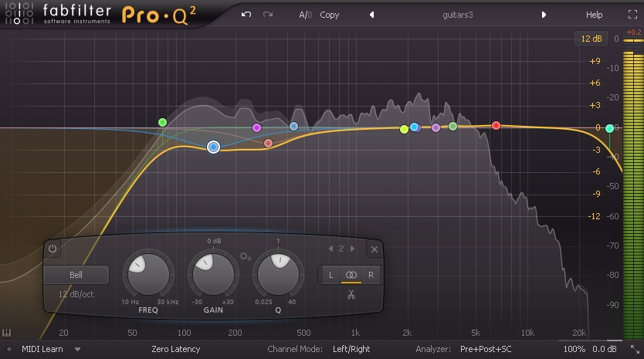This screenshot has width=644, height=359.
Task: Select the light blue node near 450 Hz
Action: (x=293, y=127)
